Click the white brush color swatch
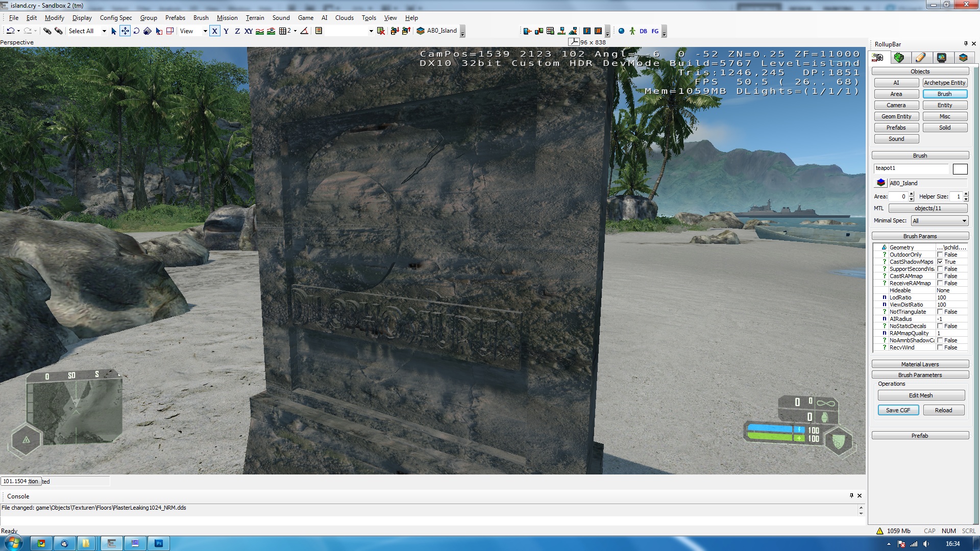The height and width of the screenshot is (551, 980). pos(960,169)
